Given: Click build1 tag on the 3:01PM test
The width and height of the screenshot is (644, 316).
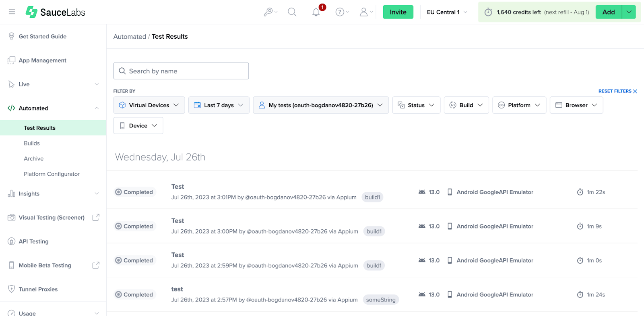Looking at the screenshot, I should [x=372, y=197].
